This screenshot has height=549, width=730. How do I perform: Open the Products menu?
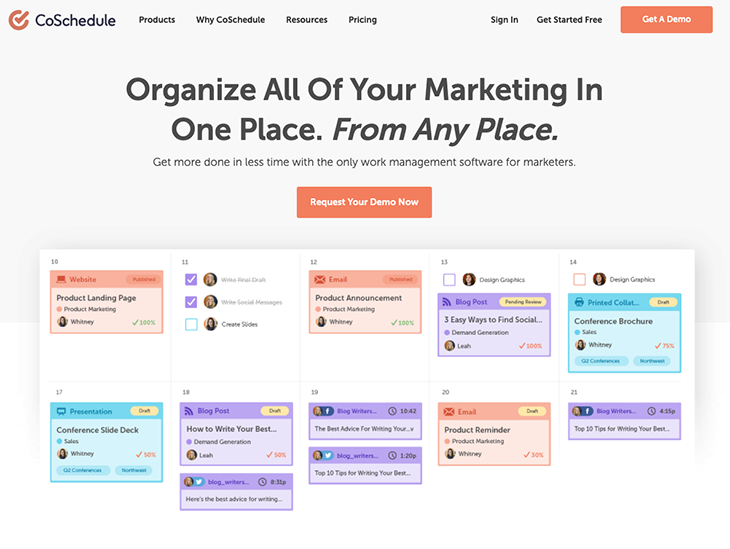[x=157, y=20]
